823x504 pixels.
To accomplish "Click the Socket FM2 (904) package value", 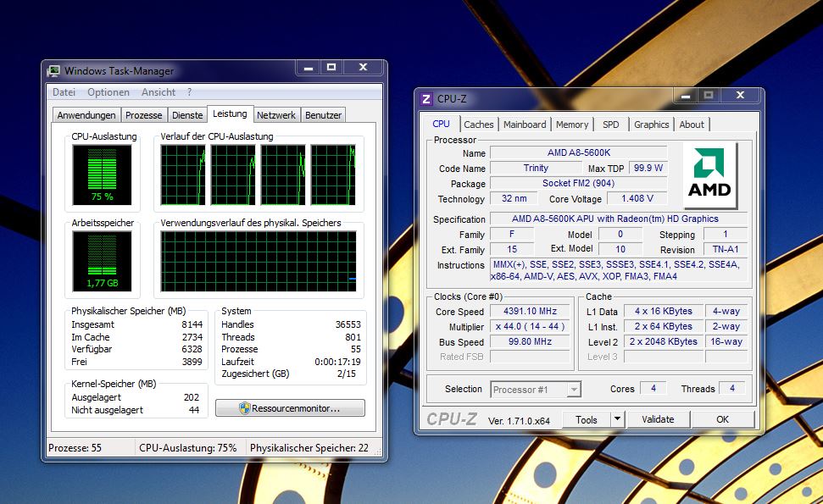I will click(578, 183).
